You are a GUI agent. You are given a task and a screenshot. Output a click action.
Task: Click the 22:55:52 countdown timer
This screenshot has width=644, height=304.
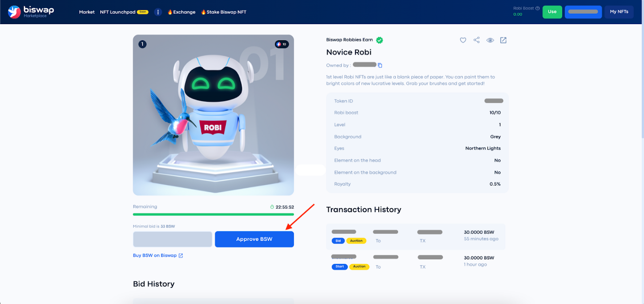pyautogui.click(x=285, y=207)
